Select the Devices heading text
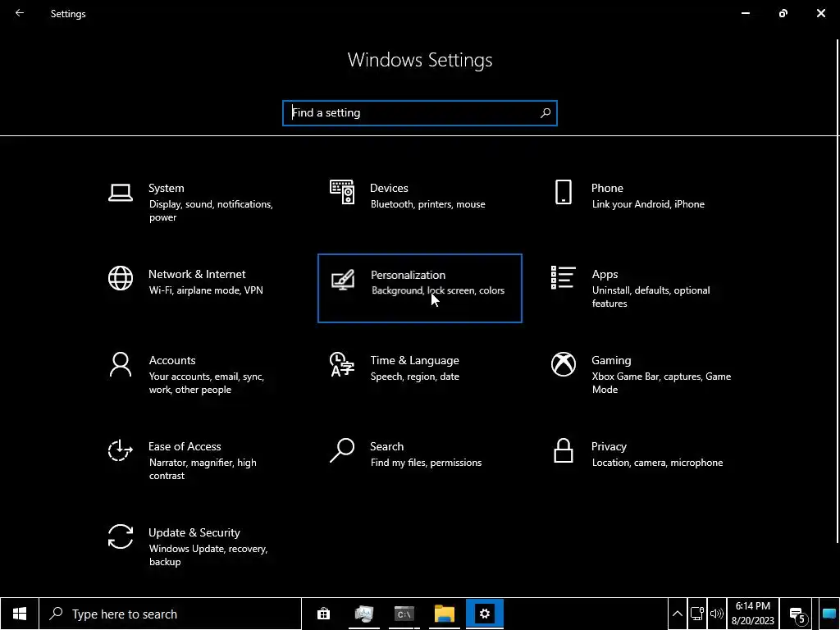The image size is (840, 630). [x=389, y=188]
